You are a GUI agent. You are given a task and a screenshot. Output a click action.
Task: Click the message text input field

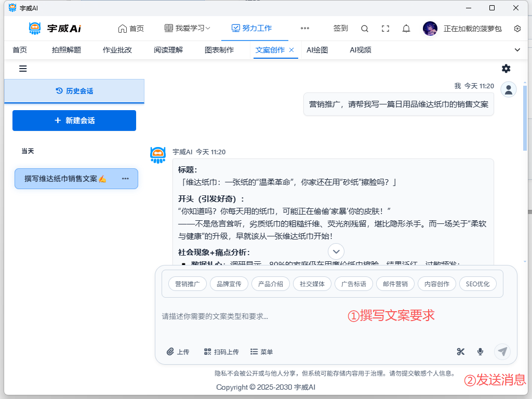(249, 316)
